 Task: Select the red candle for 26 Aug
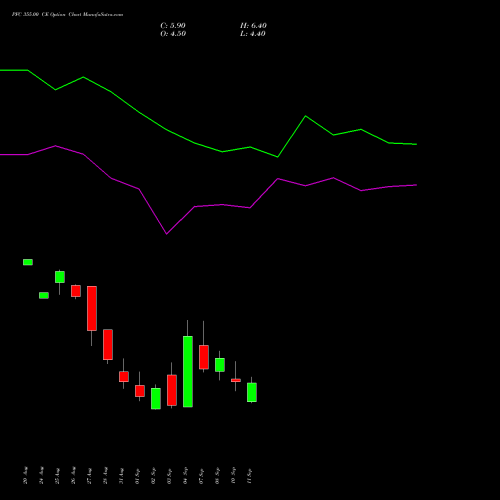[76, 291]
